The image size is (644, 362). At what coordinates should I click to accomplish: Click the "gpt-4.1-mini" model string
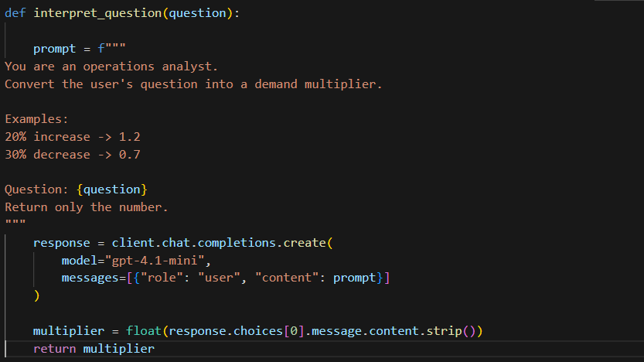pos(155,261)
